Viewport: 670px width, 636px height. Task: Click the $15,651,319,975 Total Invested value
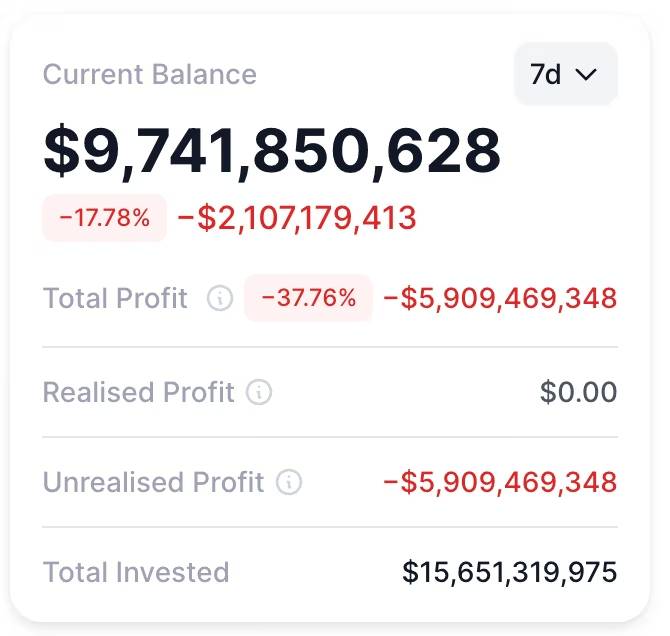tap(510, 572)
